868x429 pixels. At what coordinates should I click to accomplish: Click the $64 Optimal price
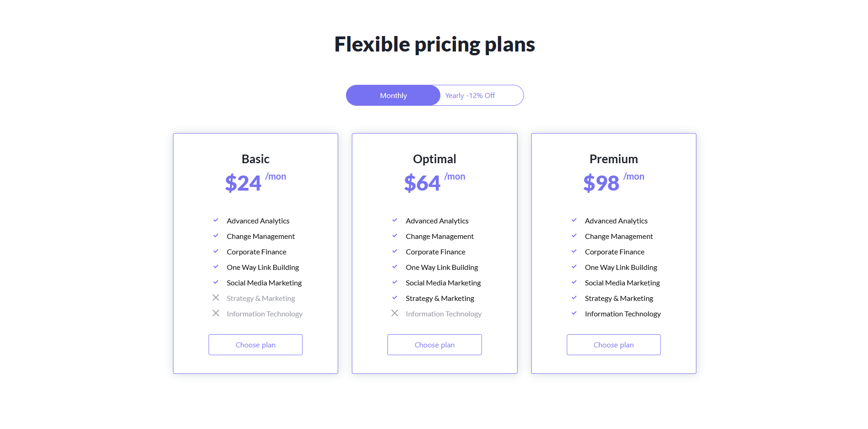[422, 183]
